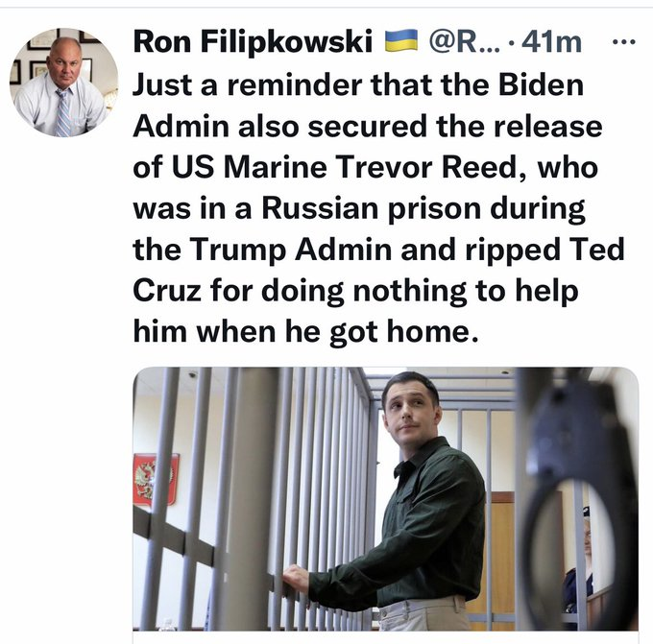Viewport: 653px width, 644px height.
Task: Click the phrase 'Russian prison' in the tweet
Action: pos(372,208)
